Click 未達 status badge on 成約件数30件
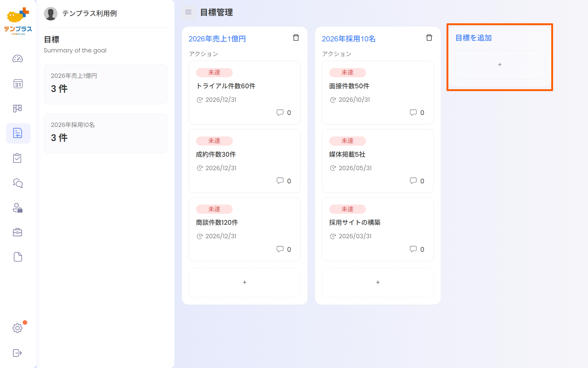Screen dimensions: 588x368 coord(214,141)
